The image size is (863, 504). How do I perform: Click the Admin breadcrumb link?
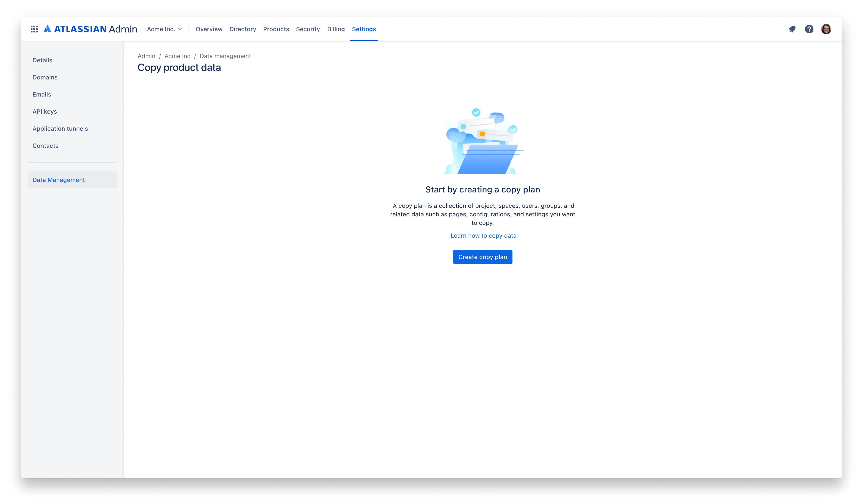point(146,56)
